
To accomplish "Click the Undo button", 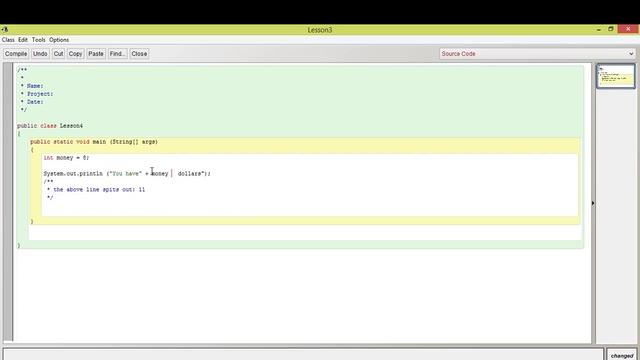I will pos(40,54).
